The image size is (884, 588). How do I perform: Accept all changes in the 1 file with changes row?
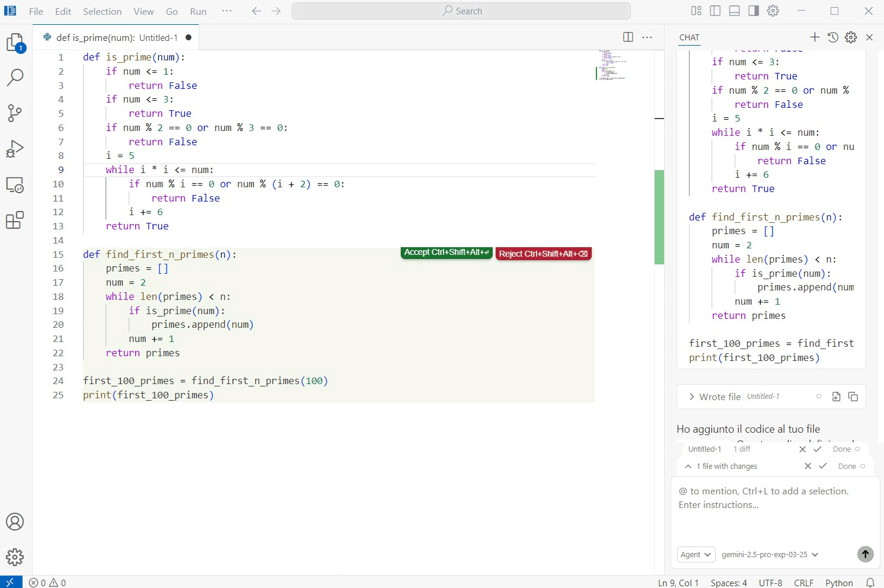click(x=823, y=466)
